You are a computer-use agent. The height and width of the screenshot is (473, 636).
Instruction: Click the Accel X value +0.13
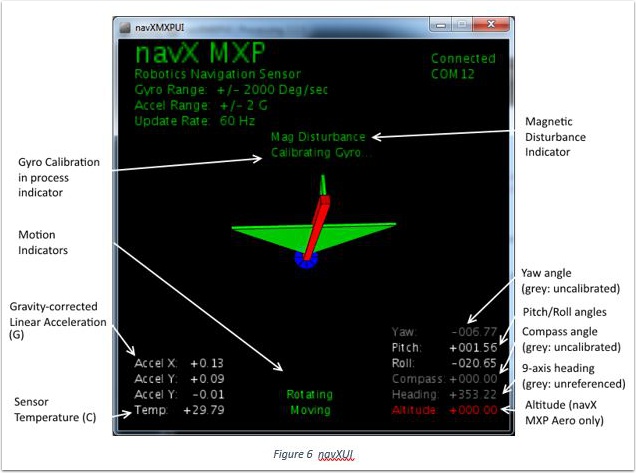point(207,363)
